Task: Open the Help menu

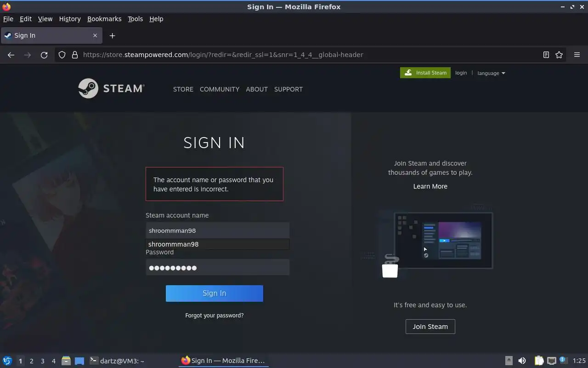Action: (x=156, y=19)
